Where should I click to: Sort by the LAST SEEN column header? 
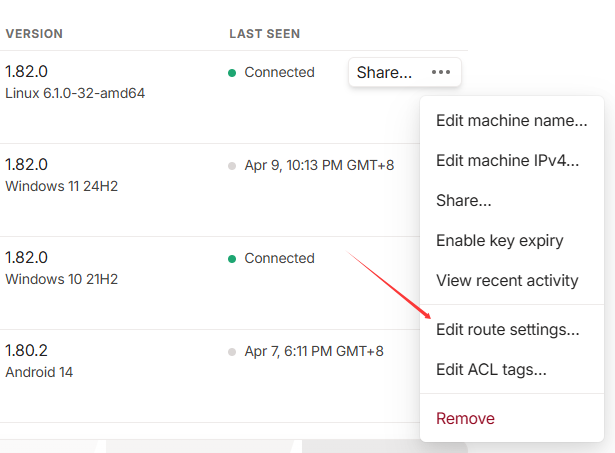coord(265,34)
